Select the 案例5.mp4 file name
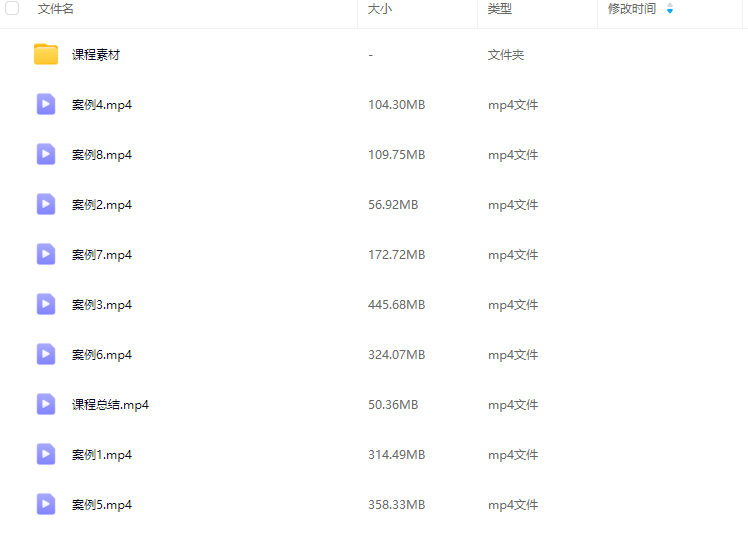Image resolution: width=748 pixels, height=551 pixels. [x=102, y=505]
